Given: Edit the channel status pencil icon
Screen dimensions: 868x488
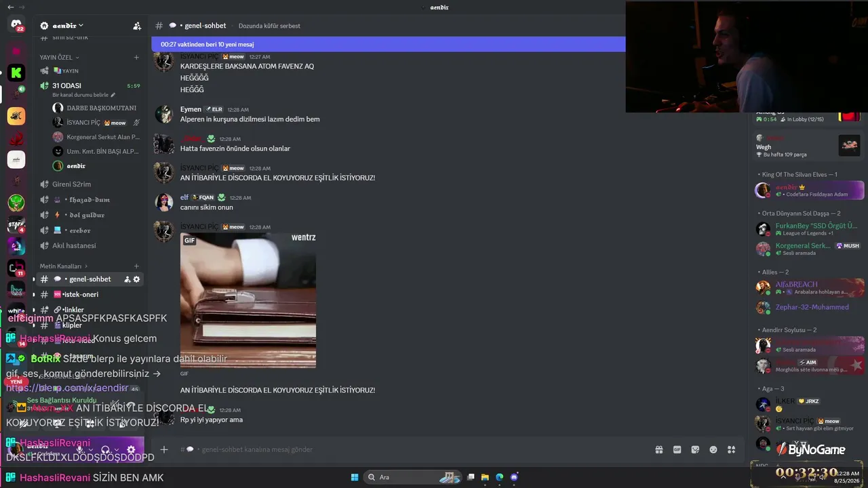Looking at the screenshot, I should coord(113,95).
